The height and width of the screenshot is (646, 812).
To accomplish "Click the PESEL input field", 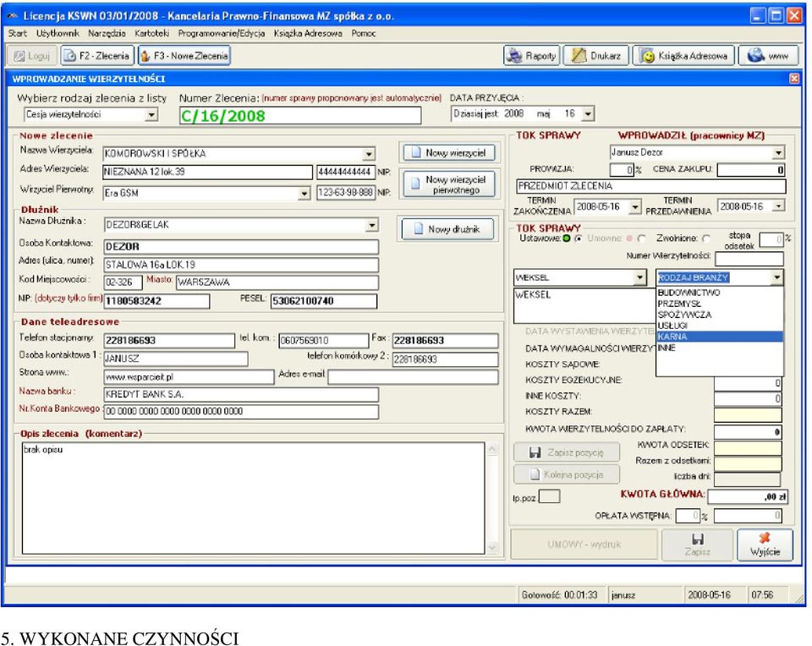I will [x=324, y=301].
